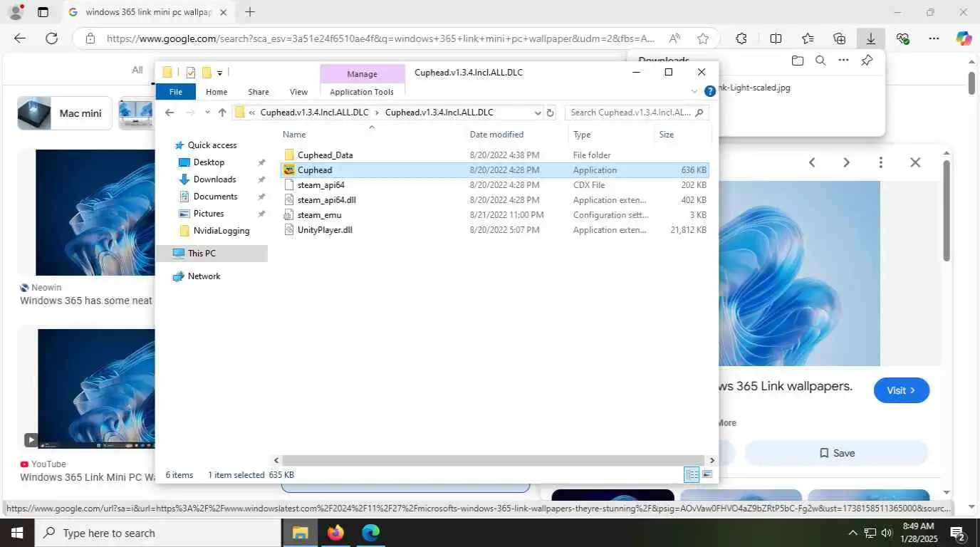Go back in Edge browser
The width and height of the screenshot is (980, 547).
click(x=20, y=38)
